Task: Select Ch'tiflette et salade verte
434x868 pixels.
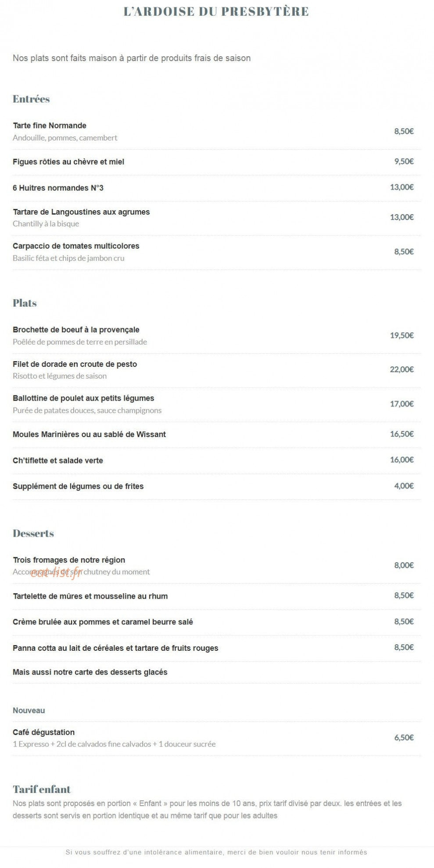Action: tap(58, 460)
